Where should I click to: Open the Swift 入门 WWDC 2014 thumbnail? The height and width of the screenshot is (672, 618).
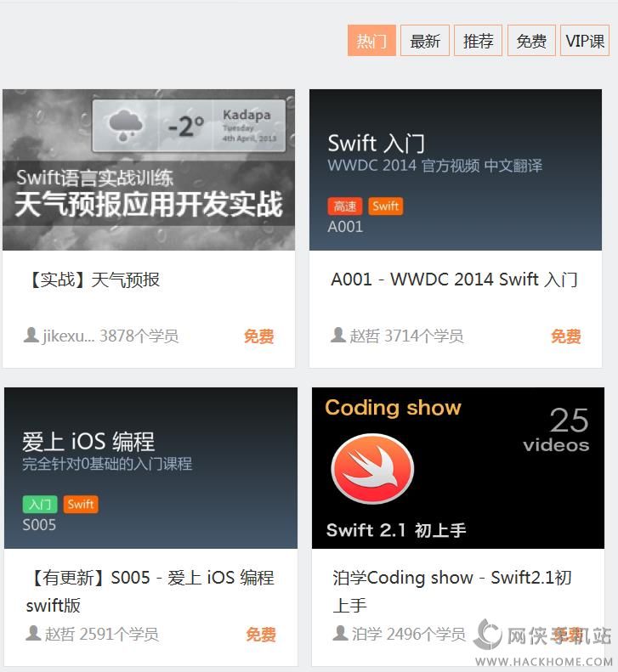coord(456,170)
